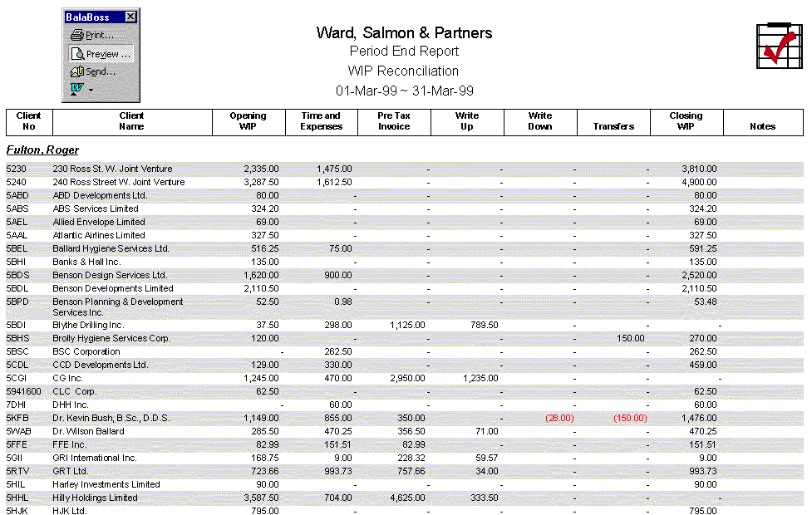This screenshot has width=812, height=515.
Task: Close the BalaBoss floating toolbar
Action: 130,17
